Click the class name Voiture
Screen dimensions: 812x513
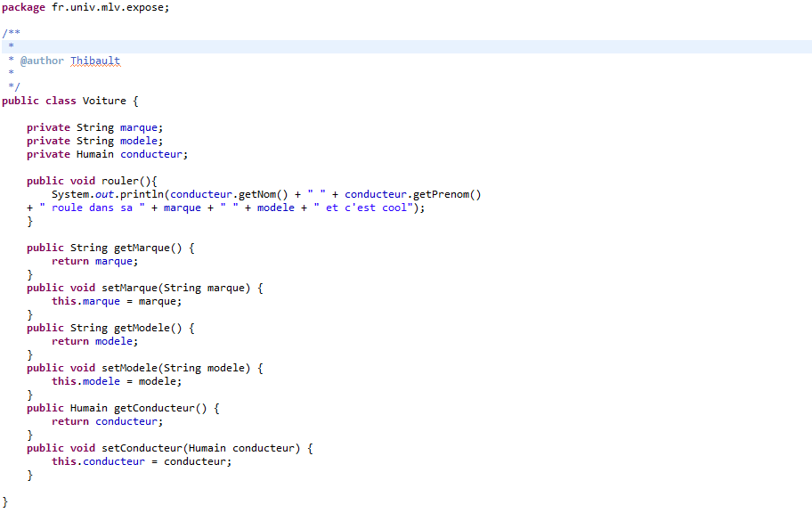click(104, 101)
